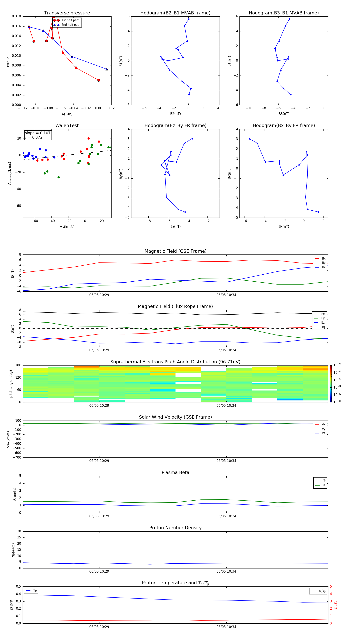
Task: Click the 'B2(nT)' x-axis label
Action: point(175,114)
